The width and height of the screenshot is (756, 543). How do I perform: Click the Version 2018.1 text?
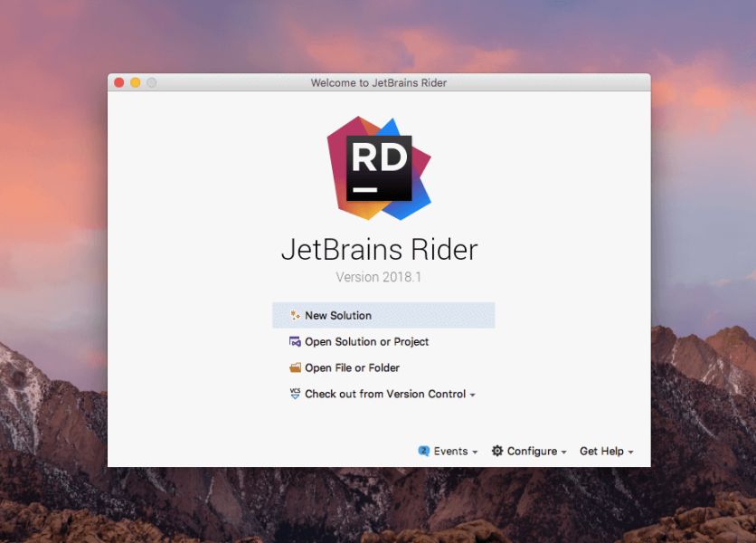(379, 277)
